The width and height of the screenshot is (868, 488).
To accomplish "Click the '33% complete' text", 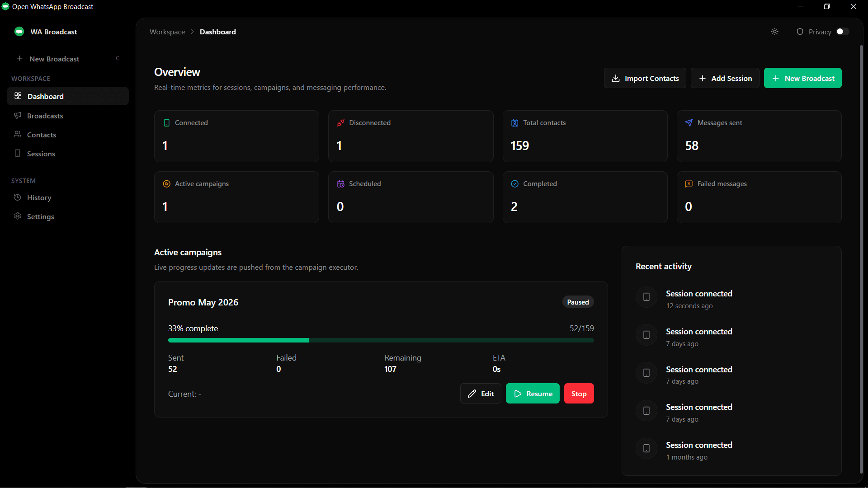I will click(x=193, y=328).
